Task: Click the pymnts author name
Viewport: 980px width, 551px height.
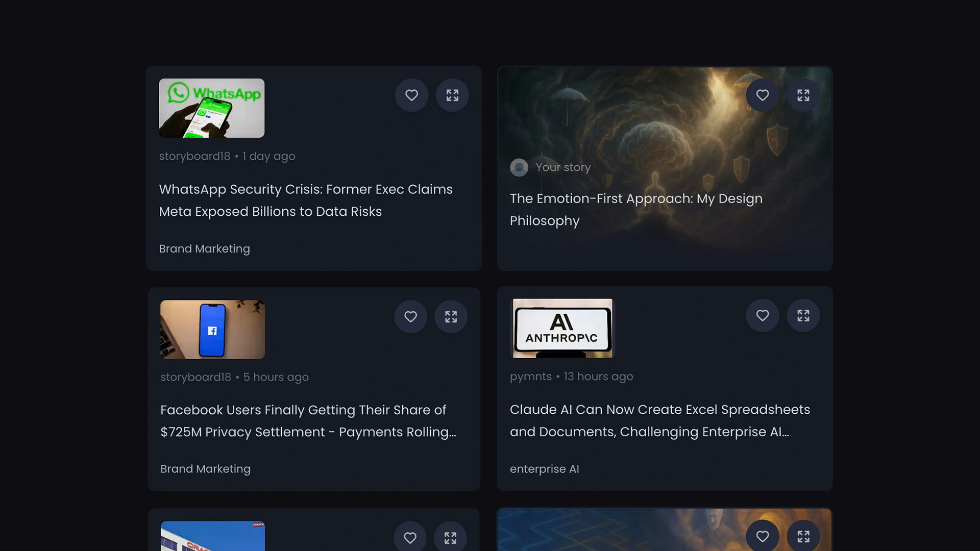Action: pyautogui.click(x=530, y=376)
